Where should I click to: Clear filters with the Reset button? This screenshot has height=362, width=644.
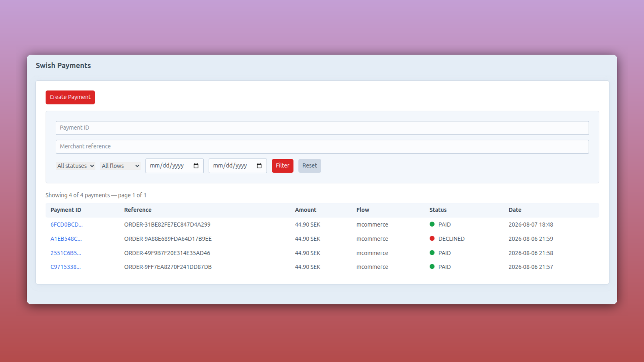(310, 166)
